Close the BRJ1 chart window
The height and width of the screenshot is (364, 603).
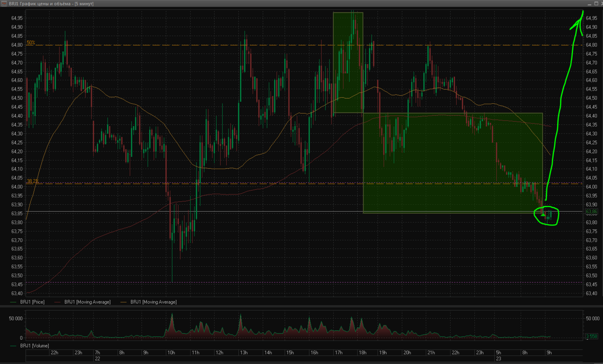point(601,3)
